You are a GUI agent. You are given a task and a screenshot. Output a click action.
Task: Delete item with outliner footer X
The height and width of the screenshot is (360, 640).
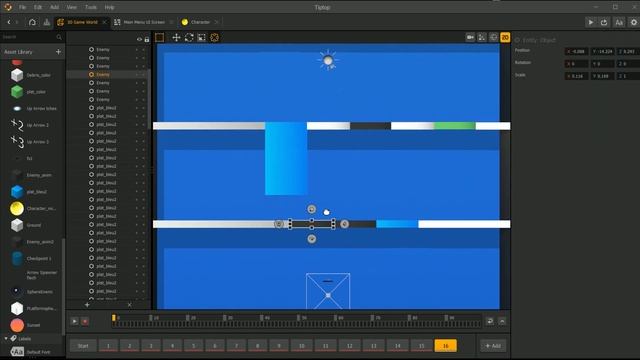(x=129, y=304)
